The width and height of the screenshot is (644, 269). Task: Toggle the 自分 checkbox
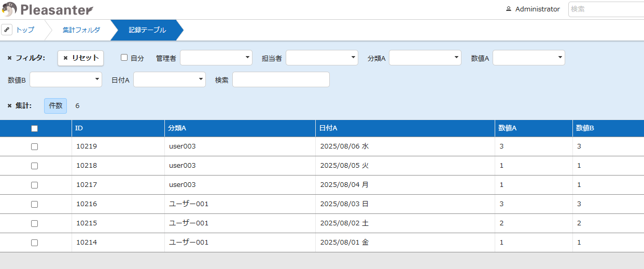point(124,58)
